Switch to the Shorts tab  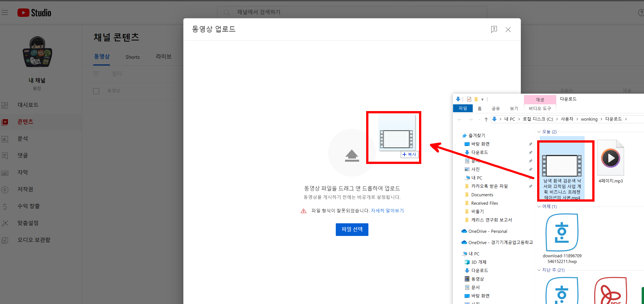tap(132, 57)
